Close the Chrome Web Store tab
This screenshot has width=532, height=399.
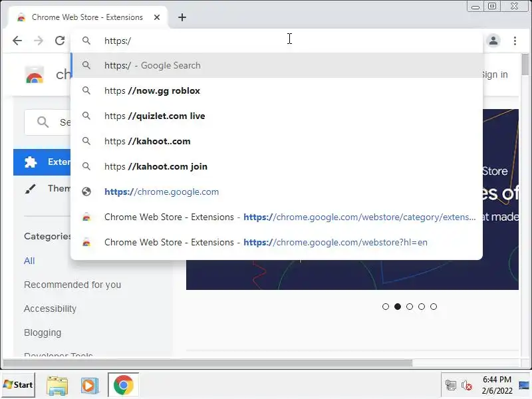point(157,17)
